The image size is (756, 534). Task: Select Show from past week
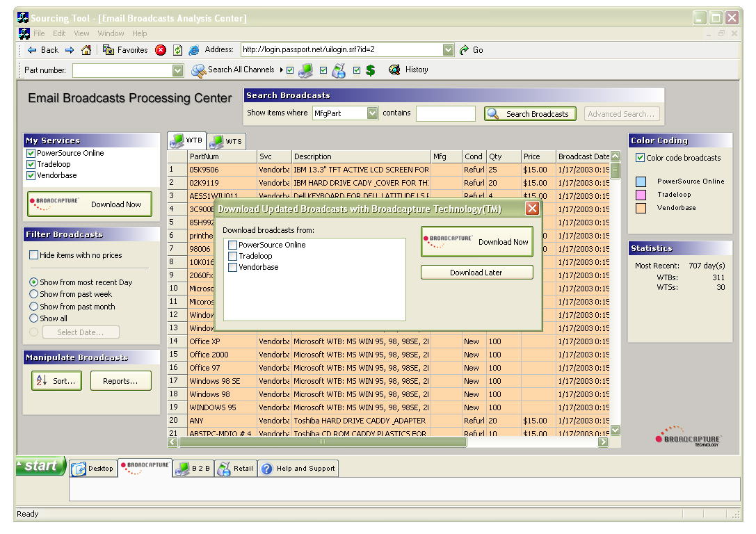click(34, 294)
